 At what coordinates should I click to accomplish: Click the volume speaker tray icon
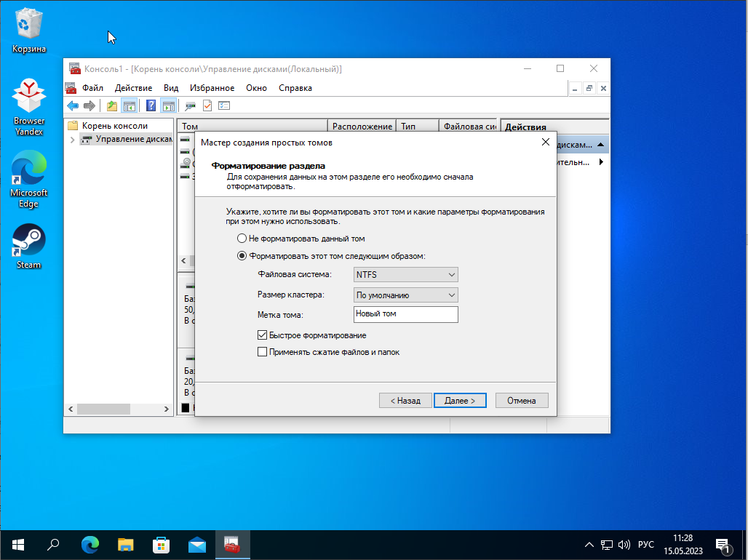(x=624, y=545)
